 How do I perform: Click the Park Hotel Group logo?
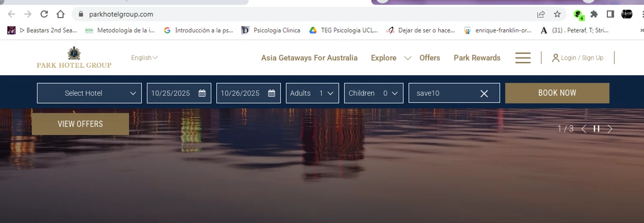[74, 57]
